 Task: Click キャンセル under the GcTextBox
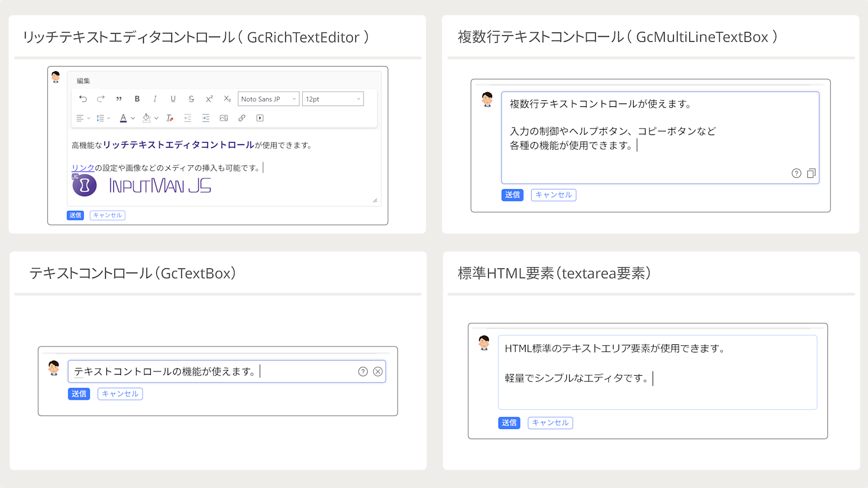pos(120,394)
